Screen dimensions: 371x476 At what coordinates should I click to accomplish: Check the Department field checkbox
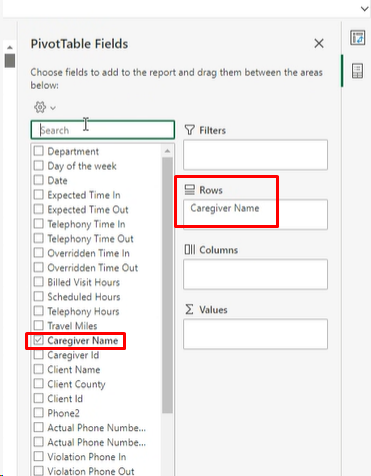click(39, 151)
